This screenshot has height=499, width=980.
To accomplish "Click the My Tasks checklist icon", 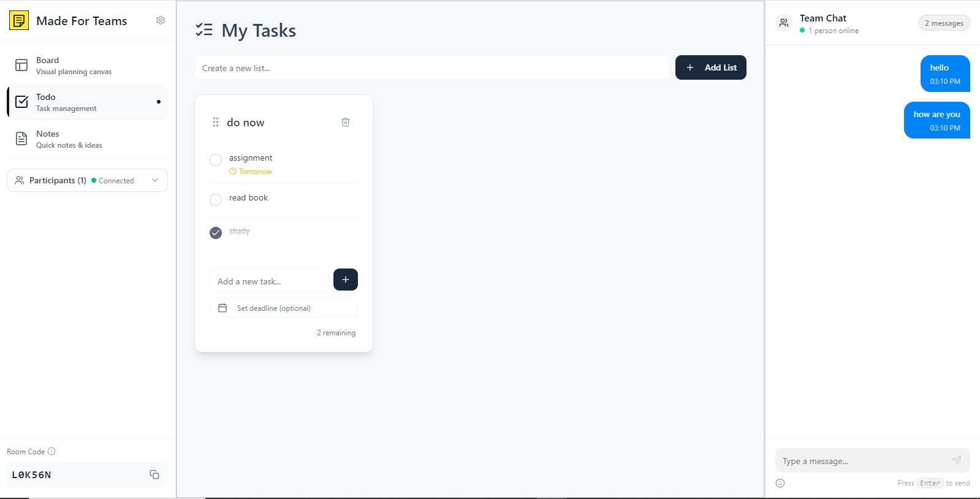I will [x=204, y=29].
